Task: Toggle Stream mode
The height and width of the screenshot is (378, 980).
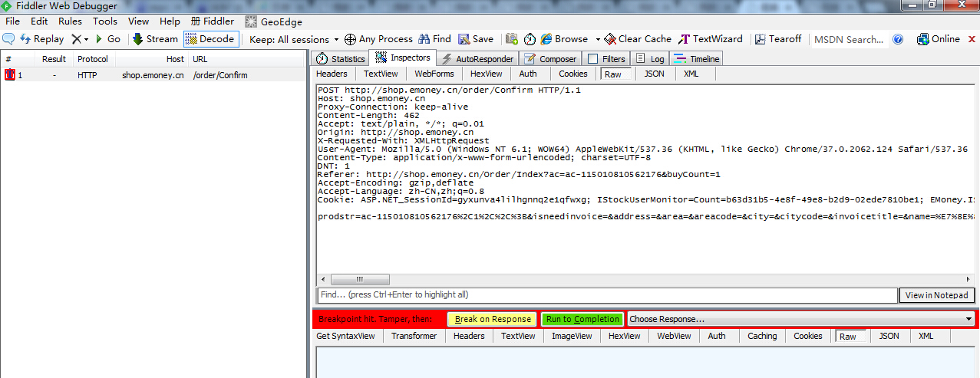Action: click(x=155, y=39)
